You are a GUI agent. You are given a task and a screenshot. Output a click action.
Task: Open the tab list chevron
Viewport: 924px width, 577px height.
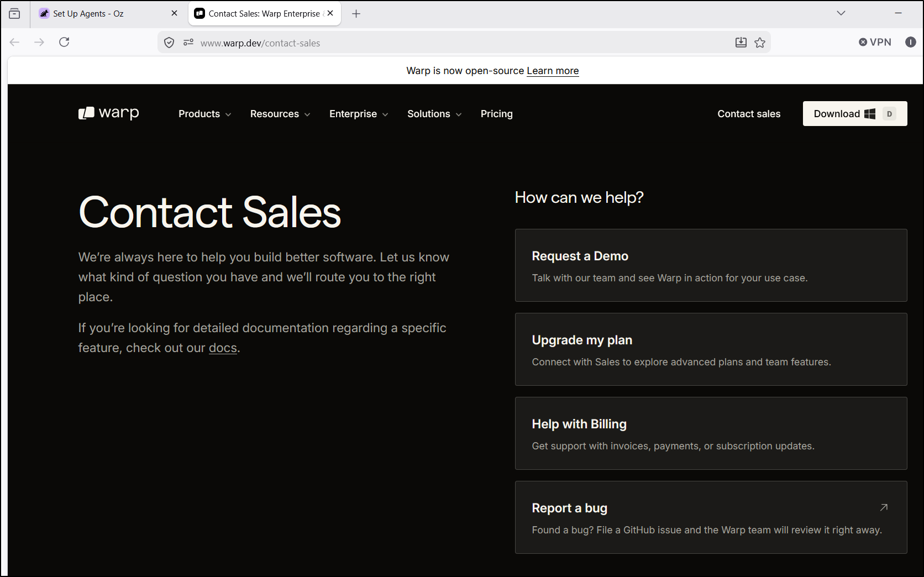point(841,13)
